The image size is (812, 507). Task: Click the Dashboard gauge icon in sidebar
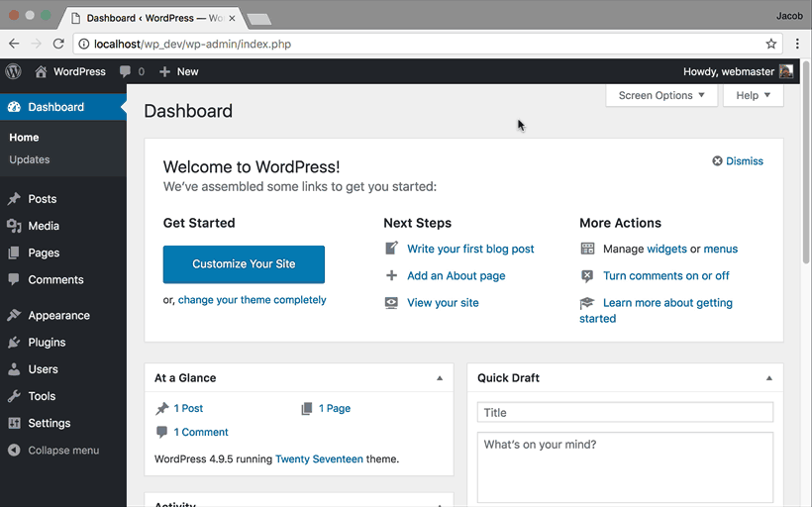pyautogui.click(x=14, y=107)
